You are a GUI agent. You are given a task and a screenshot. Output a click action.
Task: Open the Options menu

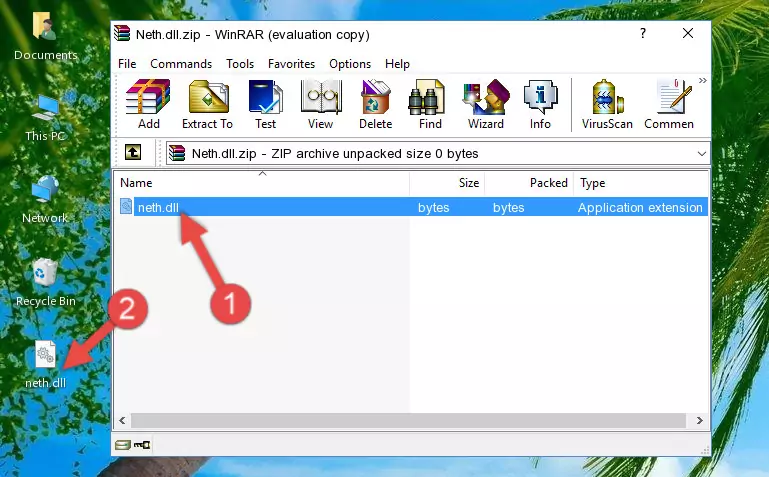click(350, 64)
